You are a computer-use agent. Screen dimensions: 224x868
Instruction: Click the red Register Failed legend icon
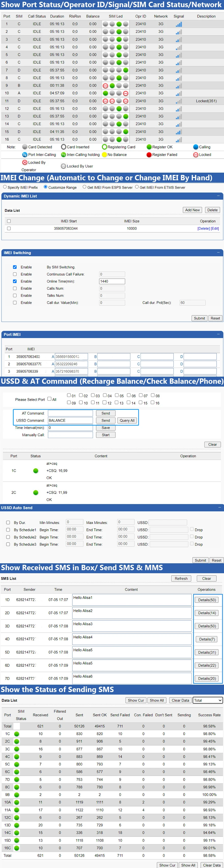tap(149, 155)
